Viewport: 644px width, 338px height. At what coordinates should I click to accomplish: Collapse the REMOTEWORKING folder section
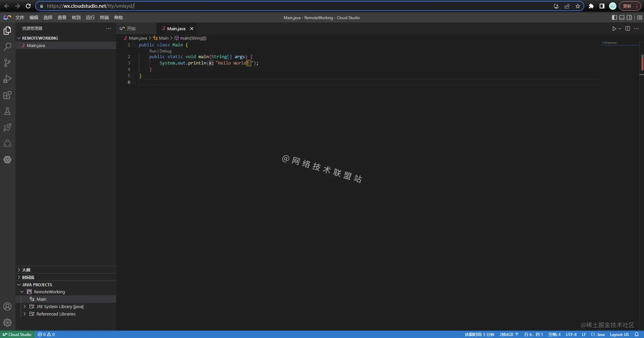[66, 38]
